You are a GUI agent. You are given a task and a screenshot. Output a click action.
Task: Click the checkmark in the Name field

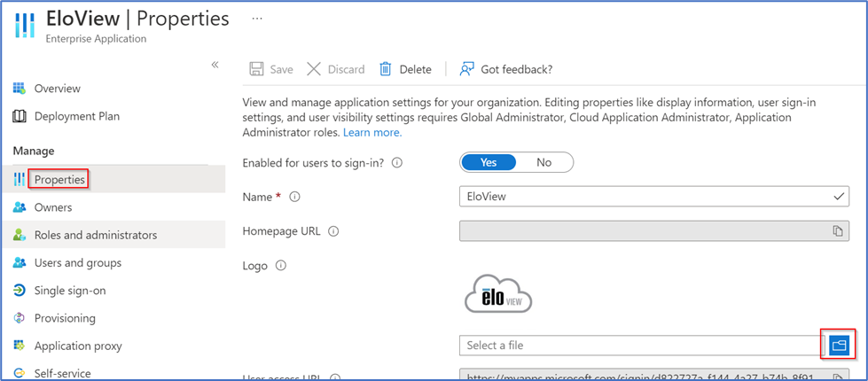tap(839, 197)
